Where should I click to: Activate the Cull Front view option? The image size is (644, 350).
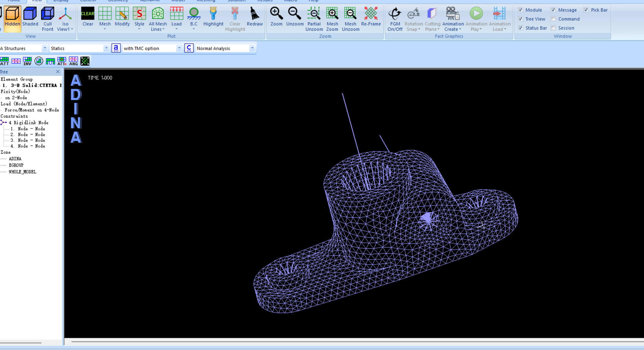[48, 18]
